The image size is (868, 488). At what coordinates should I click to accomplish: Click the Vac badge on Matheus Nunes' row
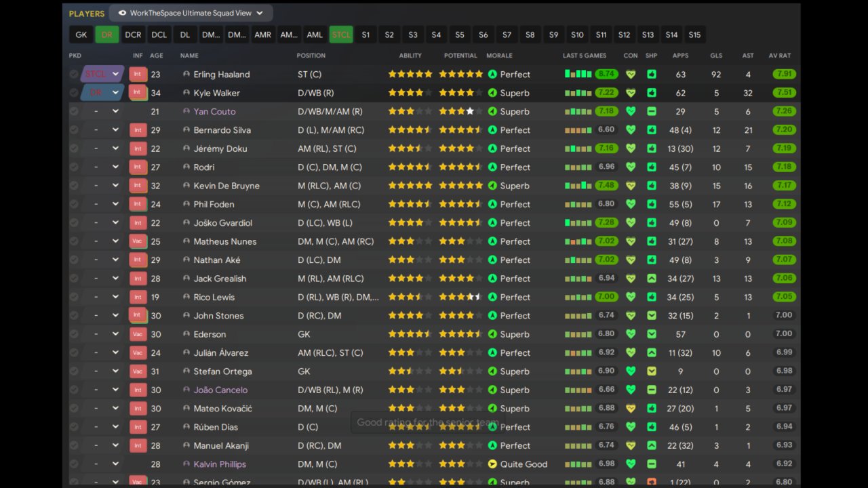tap(138, 241)
